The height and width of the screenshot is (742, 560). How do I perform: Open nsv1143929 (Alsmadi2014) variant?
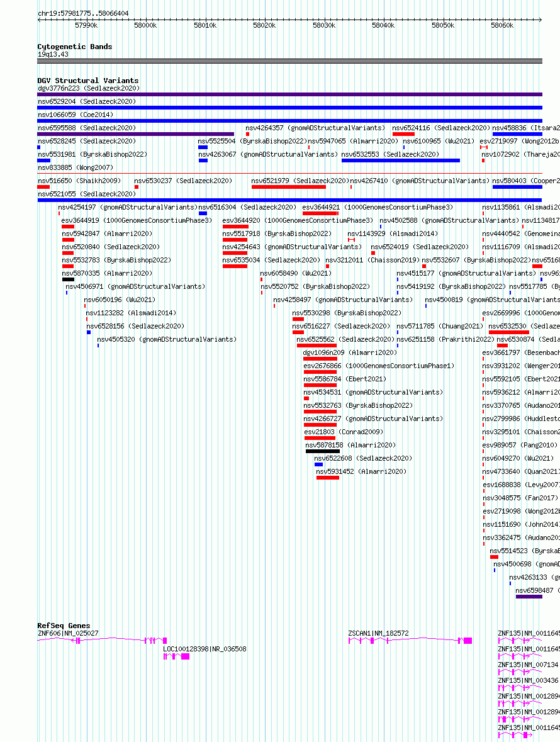click(x=393, y=233)
